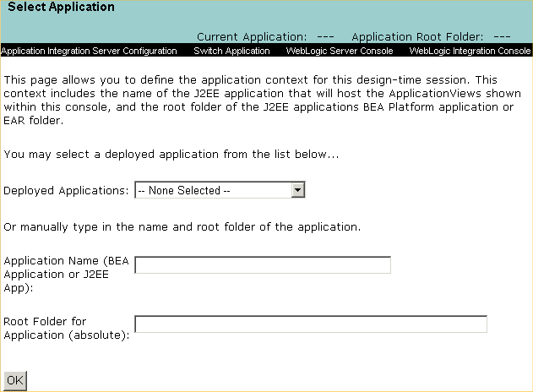Image resolution: width=533 pixels, height=392 pixels.
Task: Click the Select Application page title
Action: [61, 7]
